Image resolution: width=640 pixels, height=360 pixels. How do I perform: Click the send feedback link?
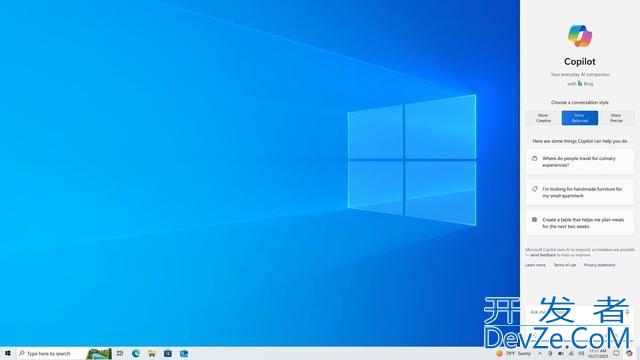543,255
